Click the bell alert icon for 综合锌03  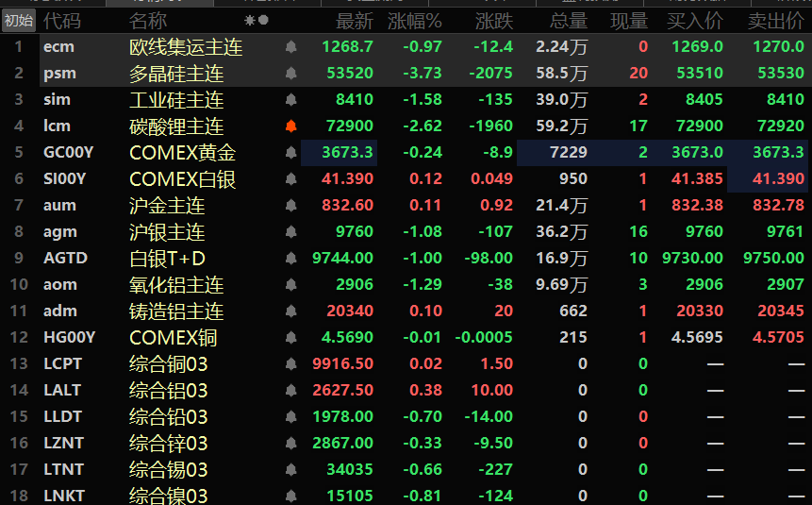pyautogui.click(x=291, y=444)
